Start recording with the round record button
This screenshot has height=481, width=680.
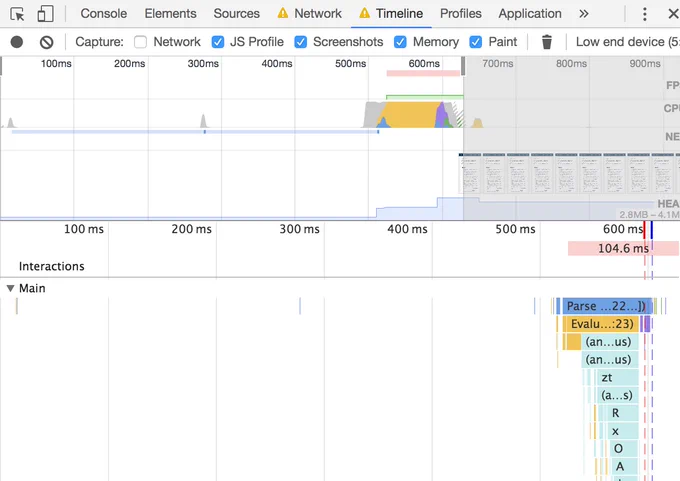tap(17, 42)
